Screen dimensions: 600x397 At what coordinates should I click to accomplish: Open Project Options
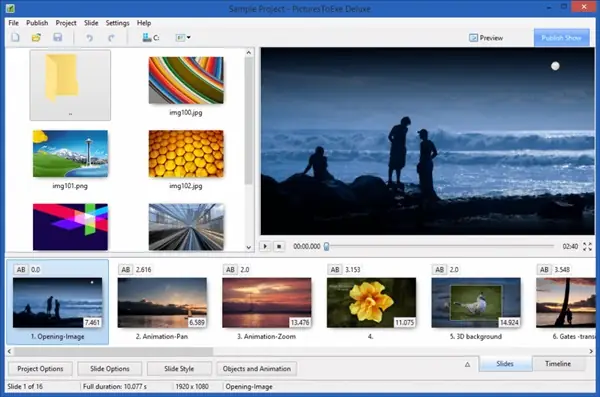point(40,369)
